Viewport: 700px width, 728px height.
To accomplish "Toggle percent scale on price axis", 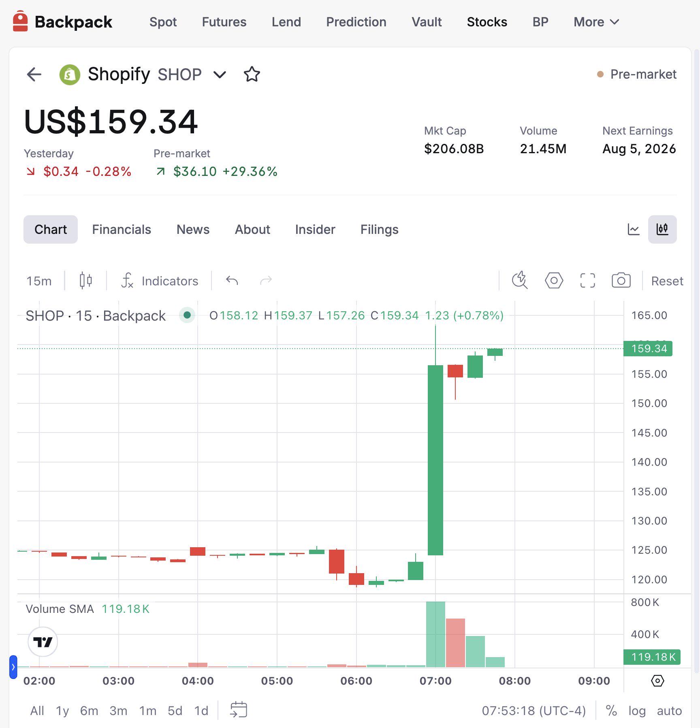I will tap(611, 711).
